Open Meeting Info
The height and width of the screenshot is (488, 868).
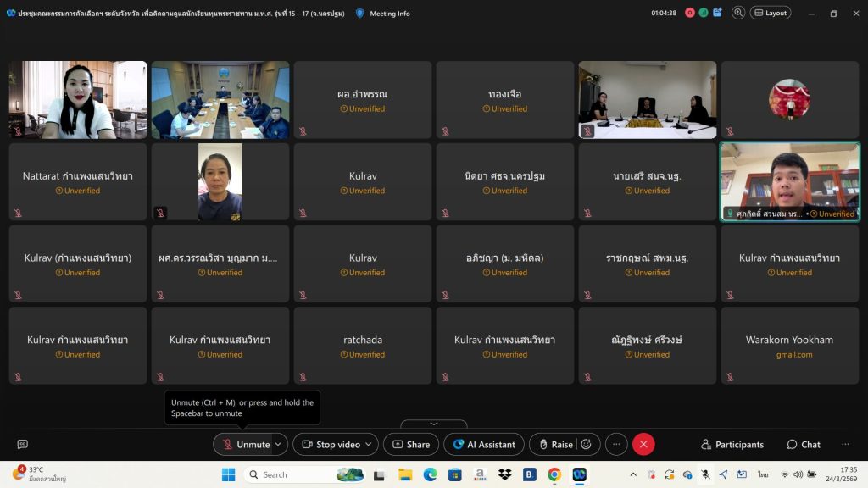382,14
